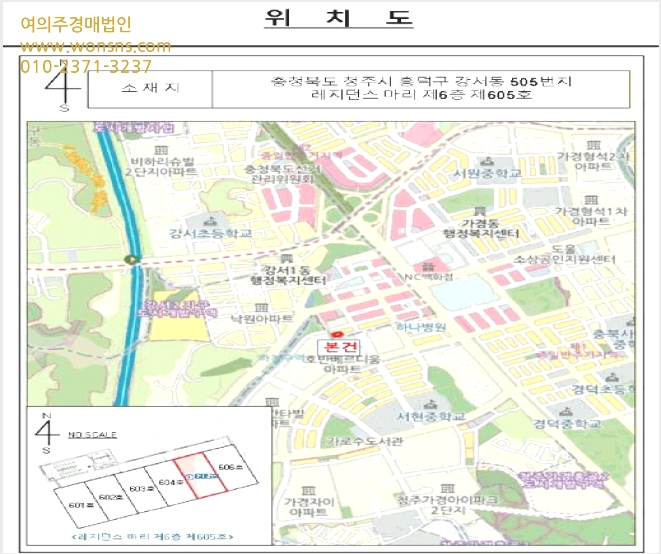Select unit 601호 in floor plan
The width and height of the screenshot is (661, 554).
pos(80,505)
